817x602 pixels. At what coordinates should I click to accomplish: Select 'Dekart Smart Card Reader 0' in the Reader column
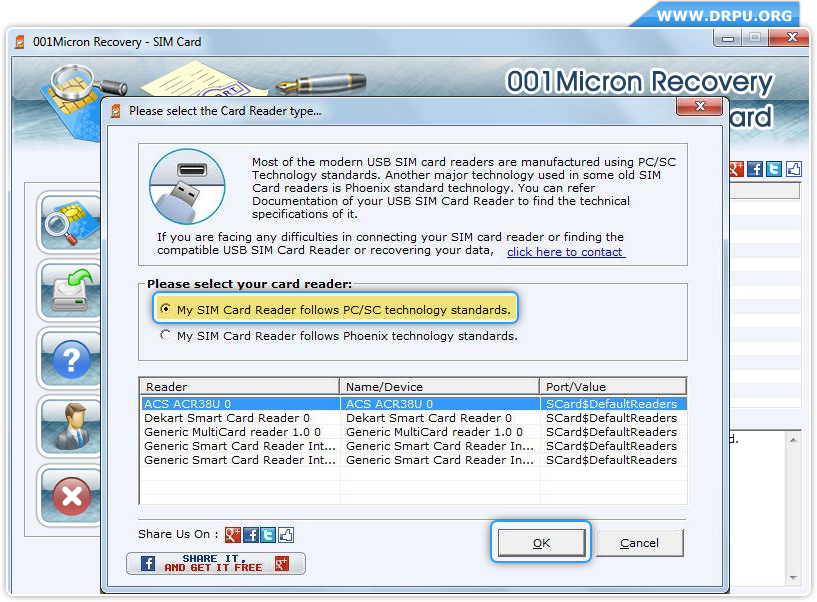pos(227,418)
